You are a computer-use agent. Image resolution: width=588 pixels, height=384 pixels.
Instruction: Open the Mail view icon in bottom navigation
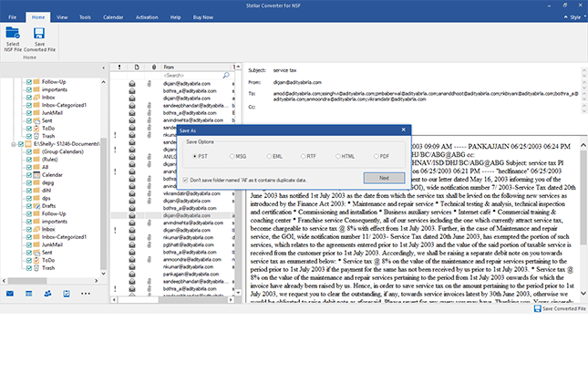click(x=10, y=294)
